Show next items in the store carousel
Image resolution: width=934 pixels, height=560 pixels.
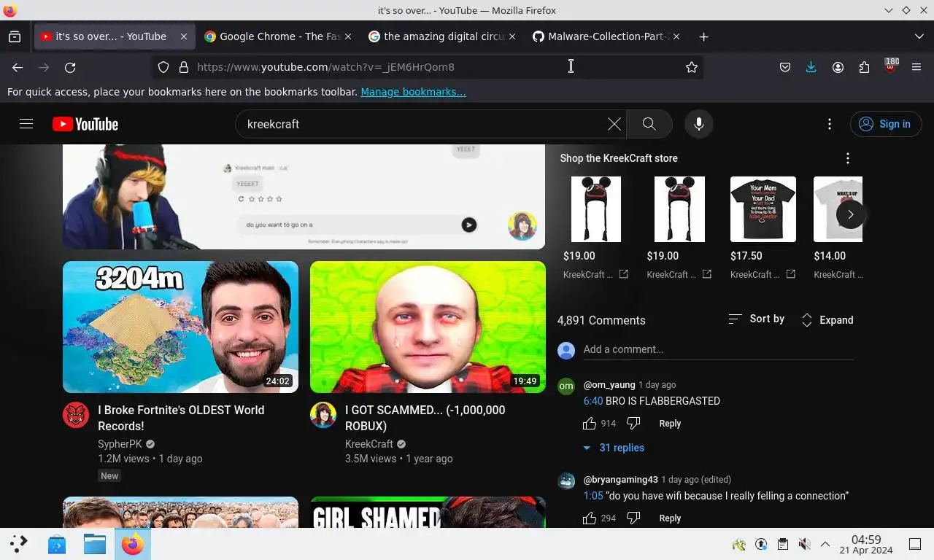[850, 214]
